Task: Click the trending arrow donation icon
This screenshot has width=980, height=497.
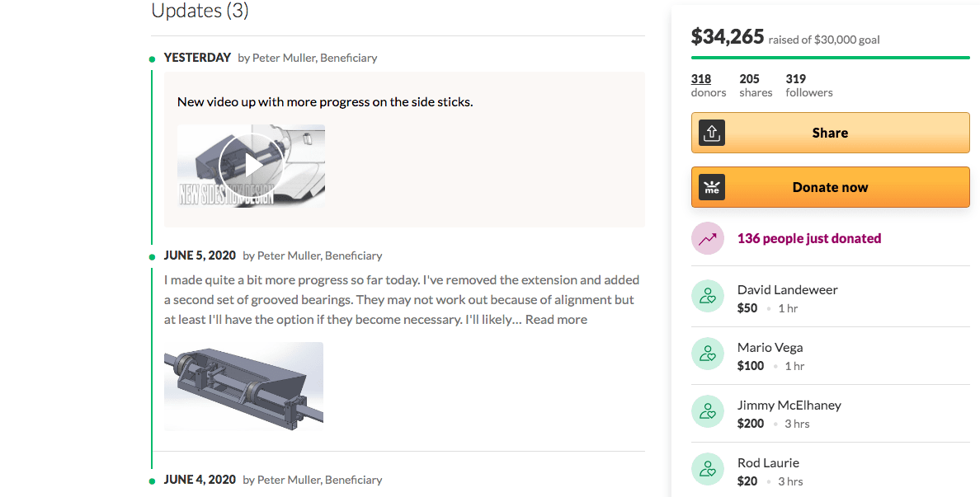Action: [x=707, y=238]
